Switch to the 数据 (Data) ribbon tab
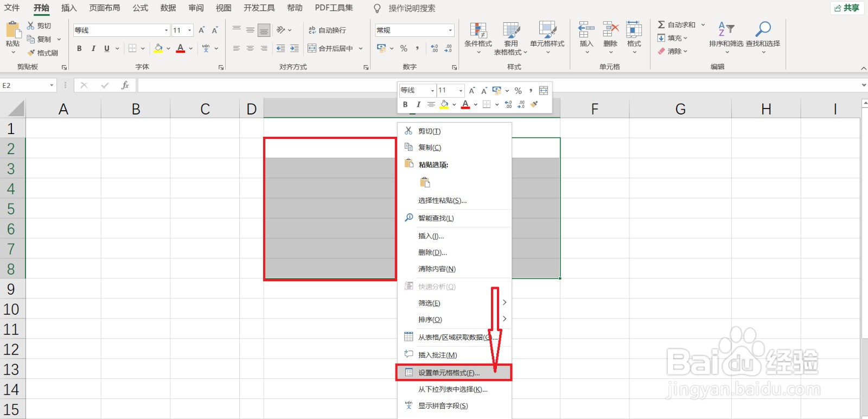Image resolution: width=868 pixels, height=419 pixels. point(168,8)
